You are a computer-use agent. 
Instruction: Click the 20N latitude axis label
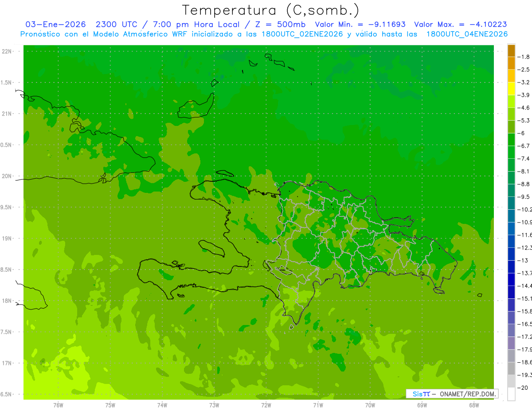pyautogui.click(x=7, y=176)
